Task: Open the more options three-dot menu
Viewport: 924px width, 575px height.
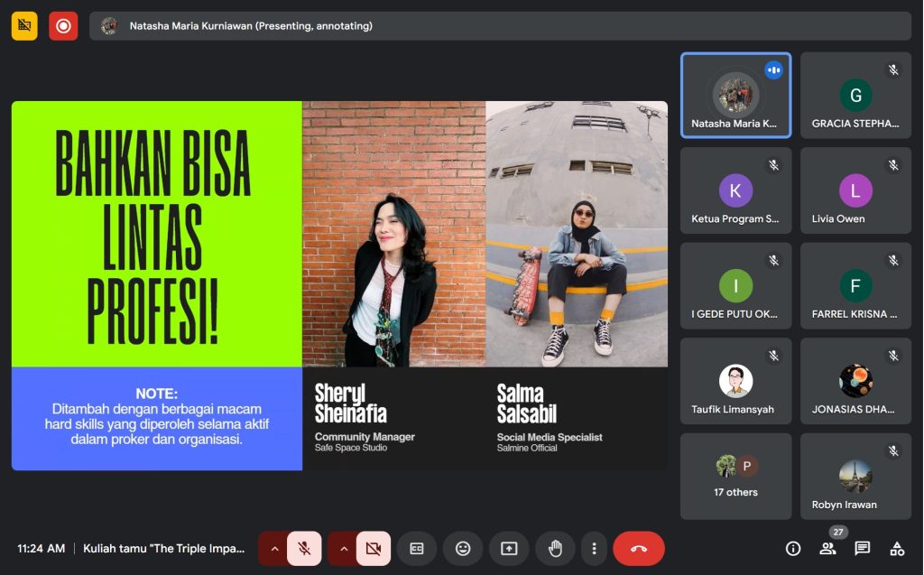Action: [x=593, y=549]
